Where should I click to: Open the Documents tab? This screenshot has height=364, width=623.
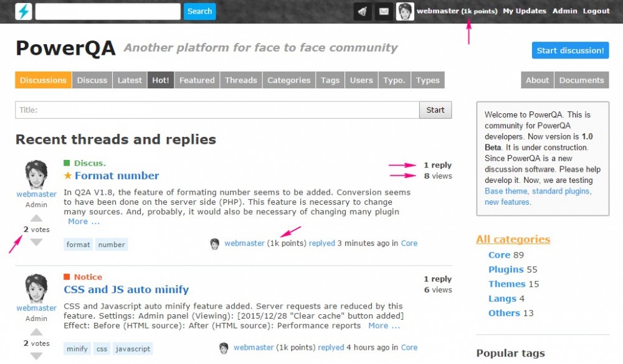tap(581, 80)
